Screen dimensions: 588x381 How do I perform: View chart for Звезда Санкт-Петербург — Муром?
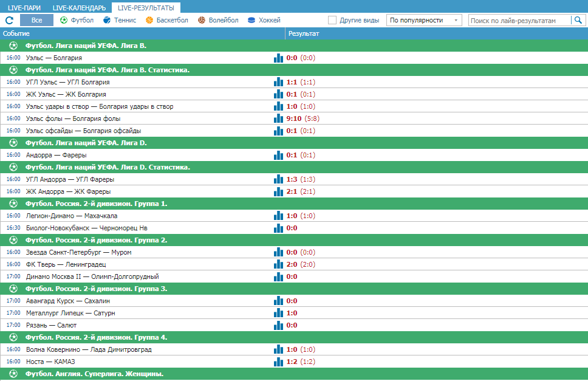pos(278,252)
